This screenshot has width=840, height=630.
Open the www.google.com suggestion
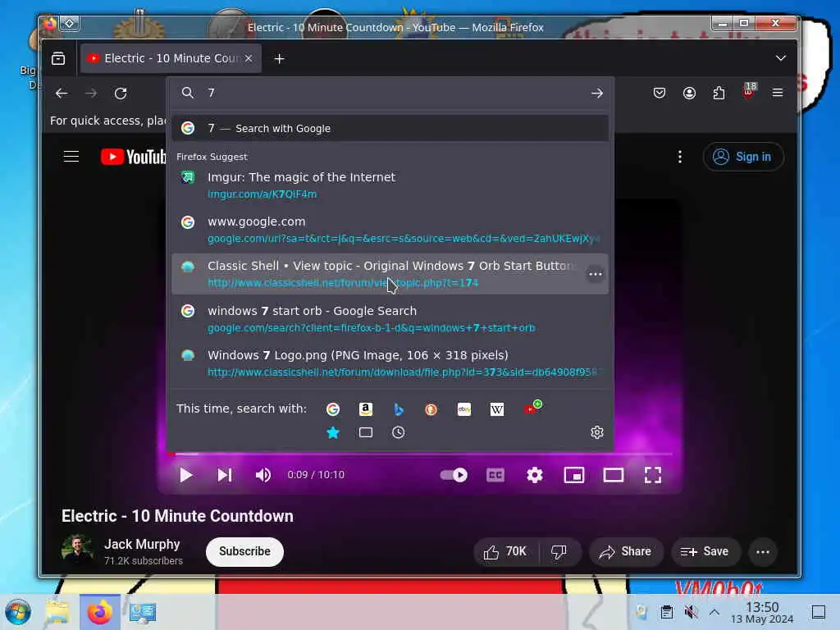click(x=390, y=230)
